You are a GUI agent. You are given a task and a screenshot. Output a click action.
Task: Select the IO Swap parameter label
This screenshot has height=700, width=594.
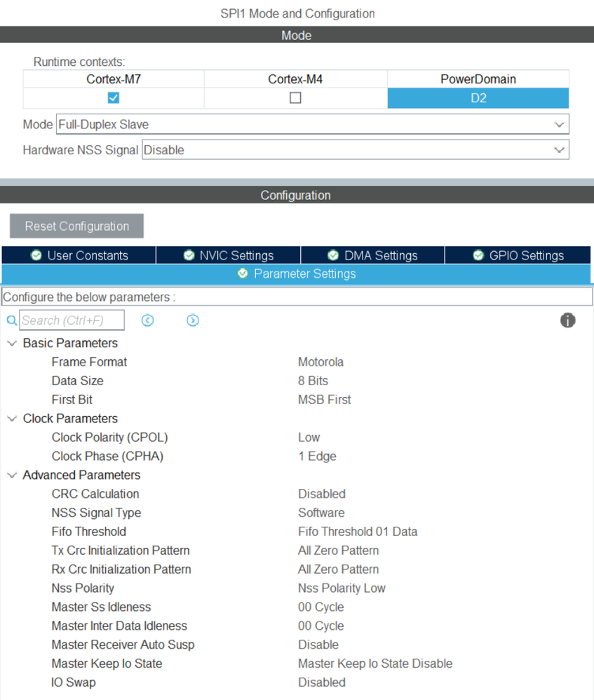tap(74, 682)
